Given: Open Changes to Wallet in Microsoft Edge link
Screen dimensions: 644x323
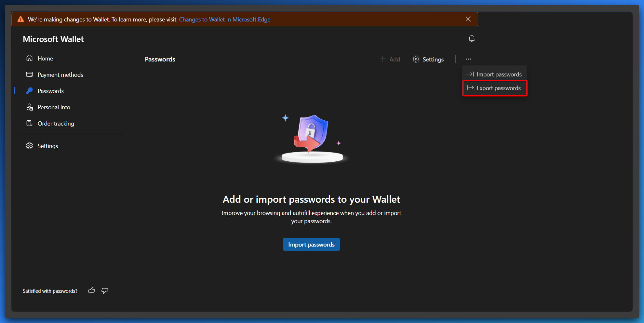Looking at the screenshot, I should 225,20.
